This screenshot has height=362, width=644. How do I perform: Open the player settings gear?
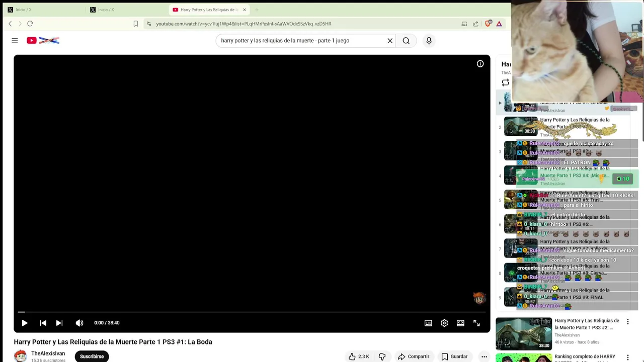(444, 323)
